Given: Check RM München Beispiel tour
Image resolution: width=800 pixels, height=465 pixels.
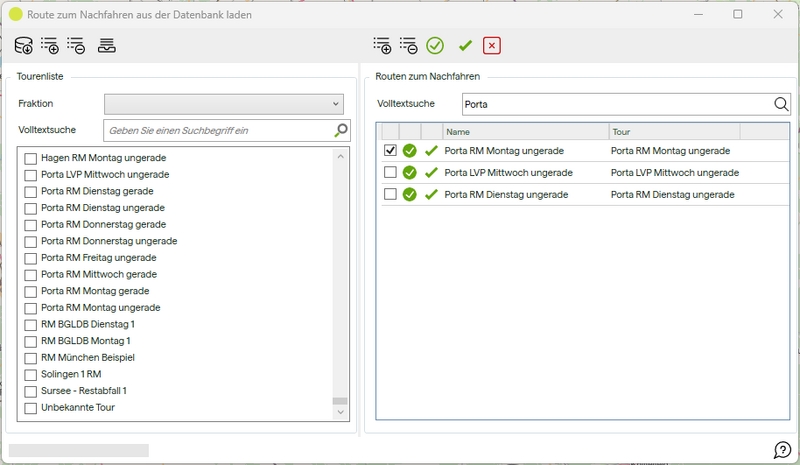Looking at the screenshot, I should (x=31, y=358).
